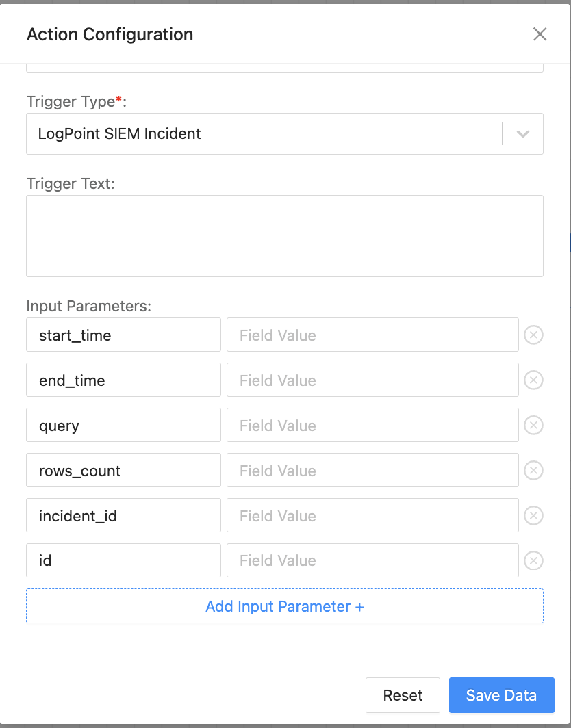
Task: Close the Action Configuration dialog
Action: tap(540, 34)
